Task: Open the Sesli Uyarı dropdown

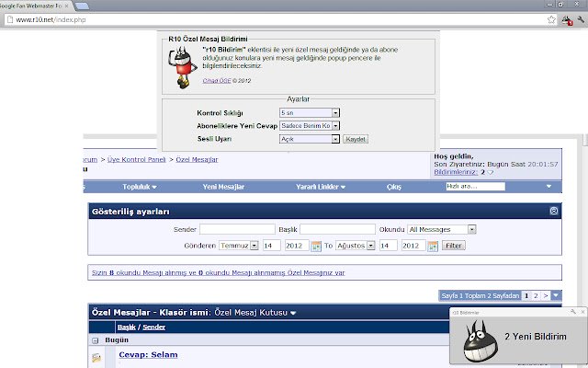Action: 310,139
